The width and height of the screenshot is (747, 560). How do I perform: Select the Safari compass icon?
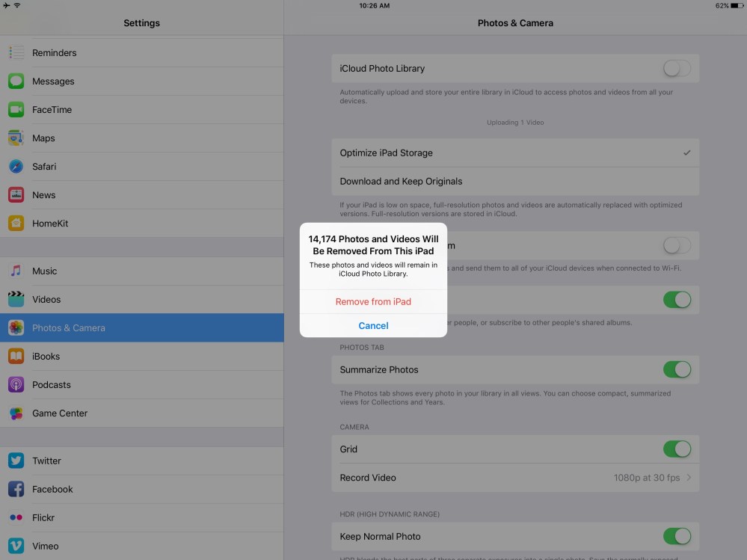point(16,167)
